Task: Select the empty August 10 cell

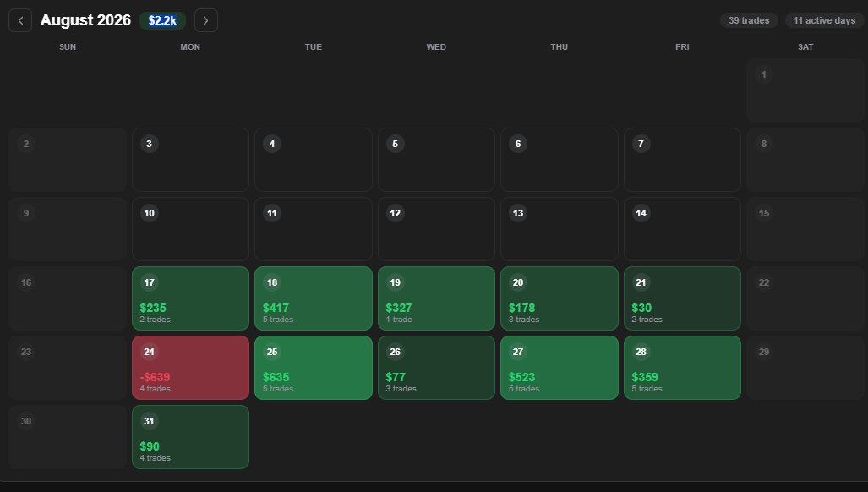Action: (190, 229)
